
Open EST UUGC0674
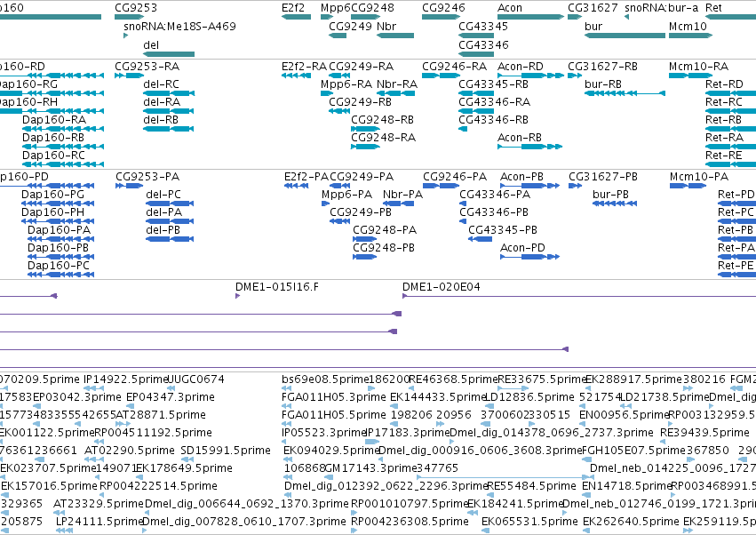(x=195, y=379)
